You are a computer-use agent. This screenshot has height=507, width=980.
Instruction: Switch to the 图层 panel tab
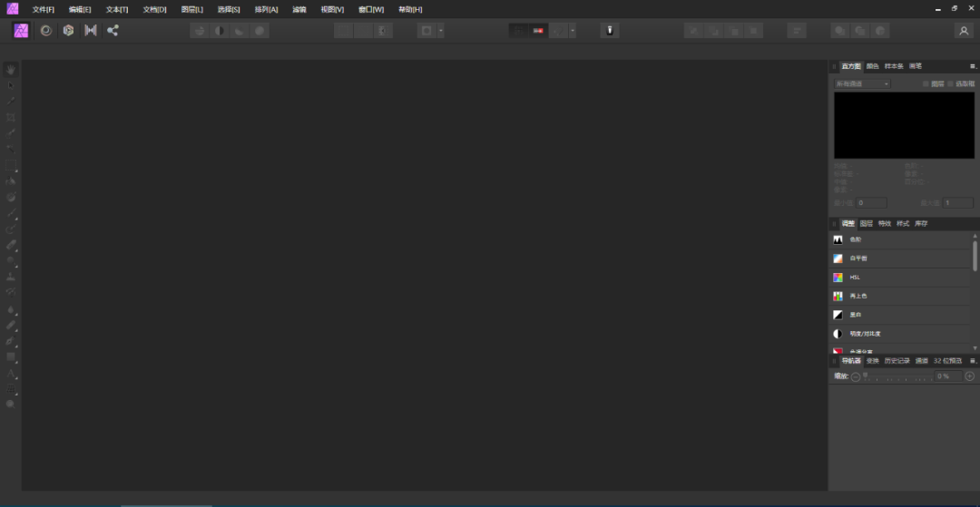pos(867,223)
